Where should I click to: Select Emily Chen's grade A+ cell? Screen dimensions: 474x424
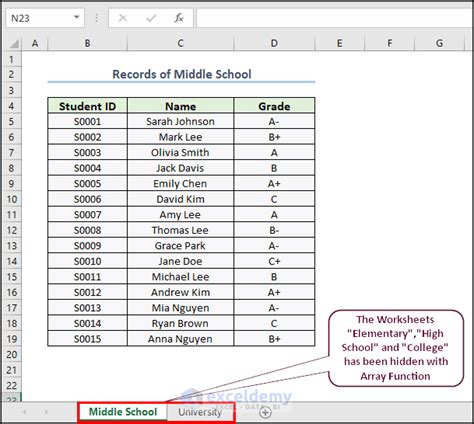click(274, 184)
